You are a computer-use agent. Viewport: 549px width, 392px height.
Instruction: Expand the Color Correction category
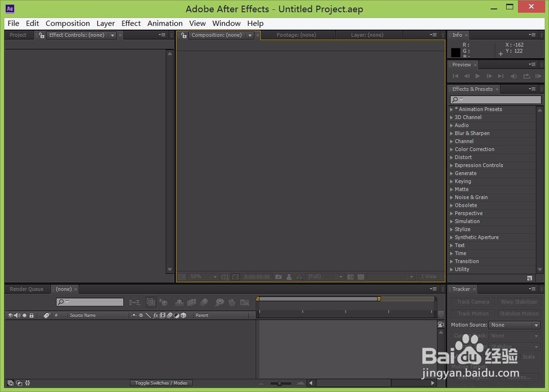451,149
